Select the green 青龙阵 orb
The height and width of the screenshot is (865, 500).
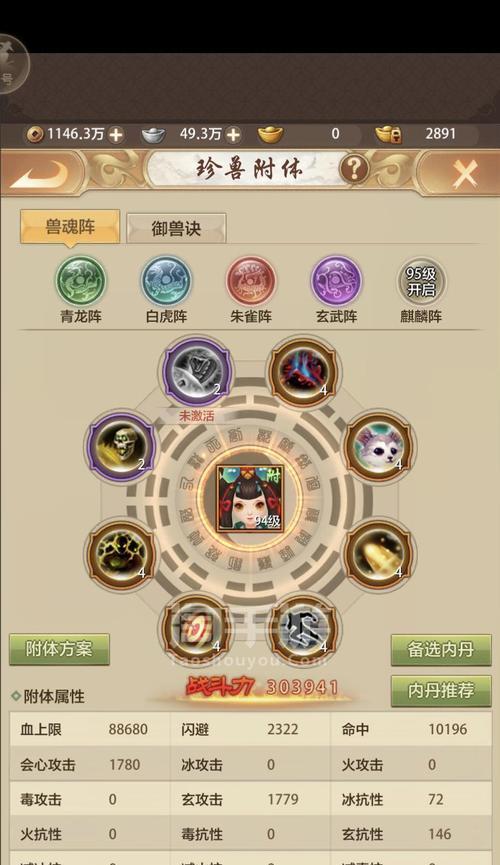[81, 281]
